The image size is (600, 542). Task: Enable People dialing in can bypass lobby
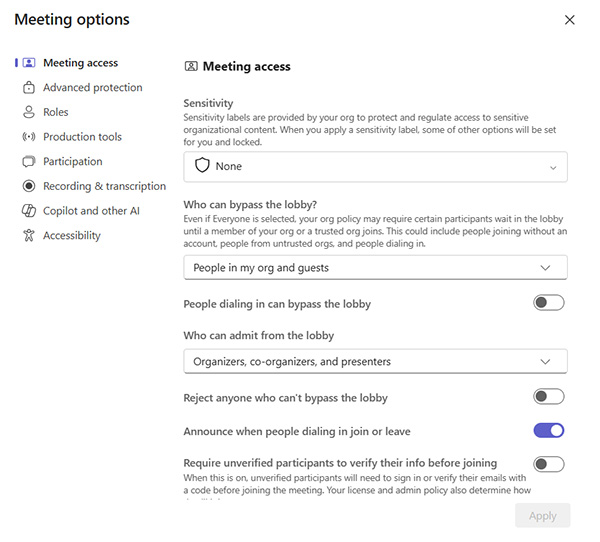549,303
